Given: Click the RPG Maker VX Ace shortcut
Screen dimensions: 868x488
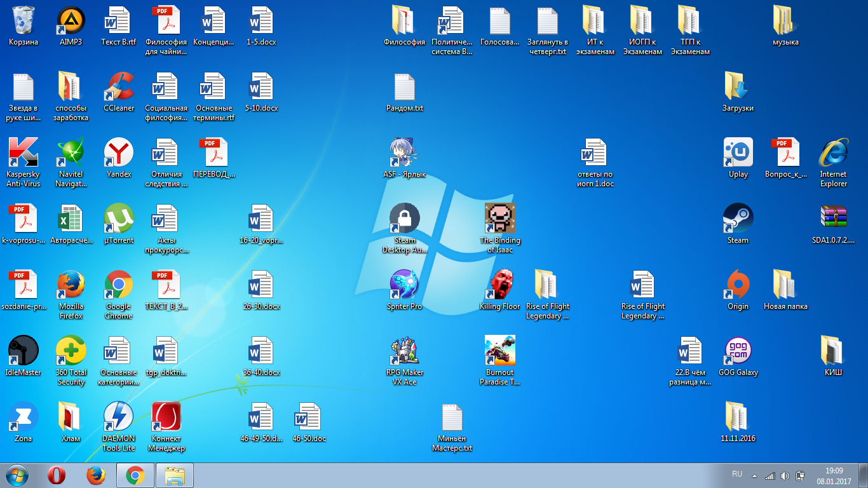Looking at the screenshot, I should 405,351.
